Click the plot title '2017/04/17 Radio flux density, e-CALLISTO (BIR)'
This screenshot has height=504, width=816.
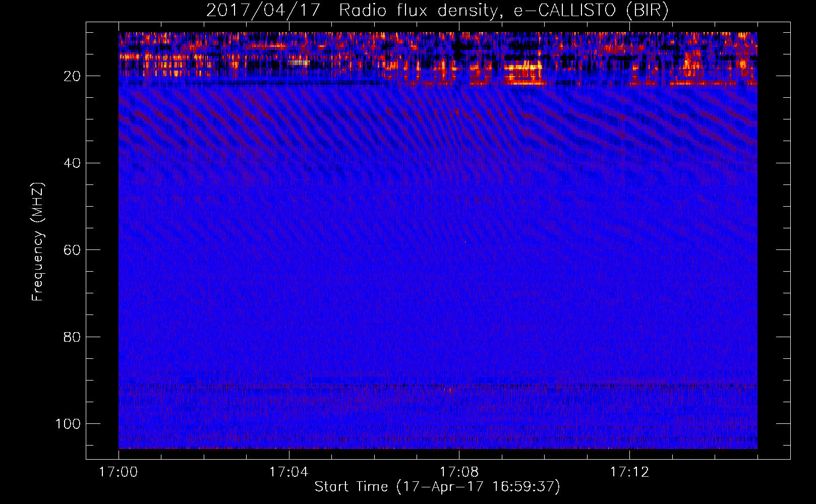click(x=437, y=11)
